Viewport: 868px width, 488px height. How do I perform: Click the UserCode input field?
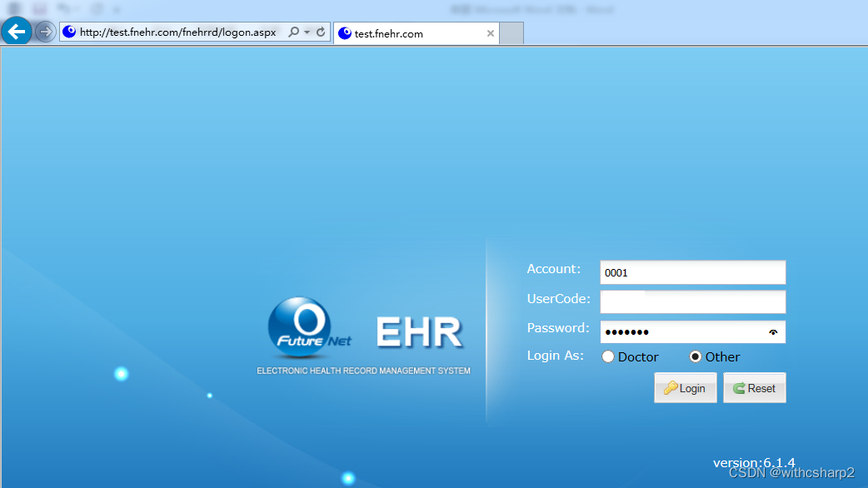click(x=692, y=302)
